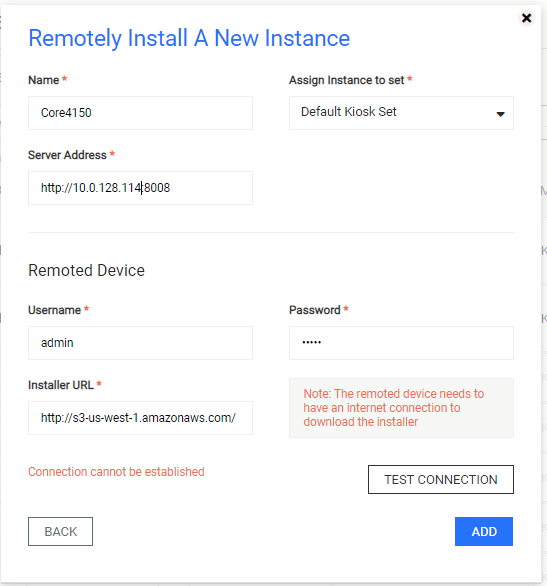Click the Name field label
Image resolution: width=547 pixels, height=586 pixels.
click(x=44, y=80)
